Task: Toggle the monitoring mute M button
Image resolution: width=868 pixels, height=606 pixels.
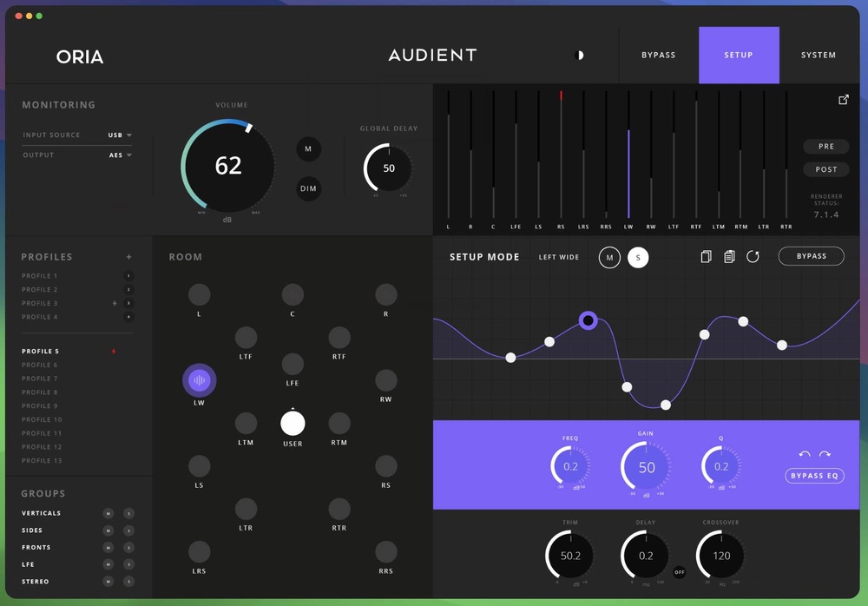Action: [308, 149]
